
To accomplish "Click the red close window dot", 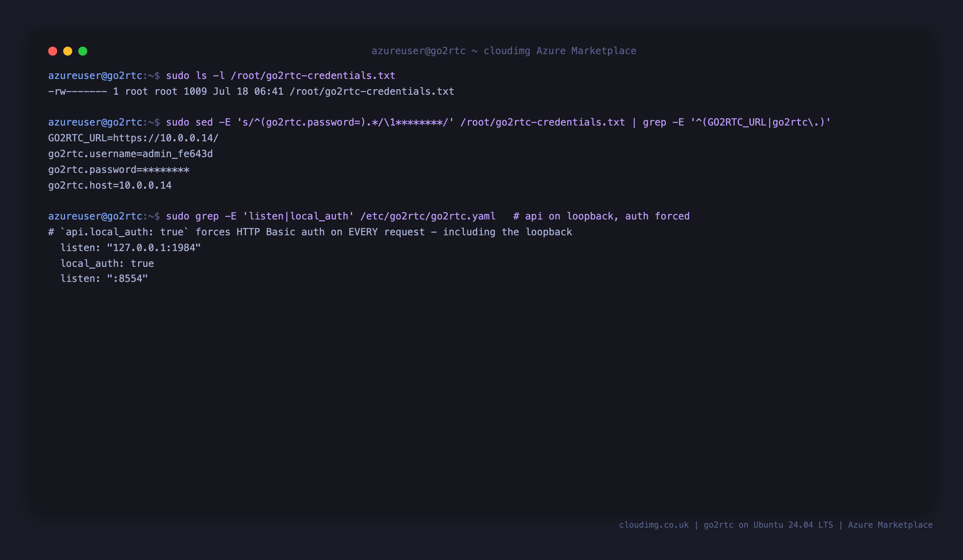I will [x=53, y=51].
